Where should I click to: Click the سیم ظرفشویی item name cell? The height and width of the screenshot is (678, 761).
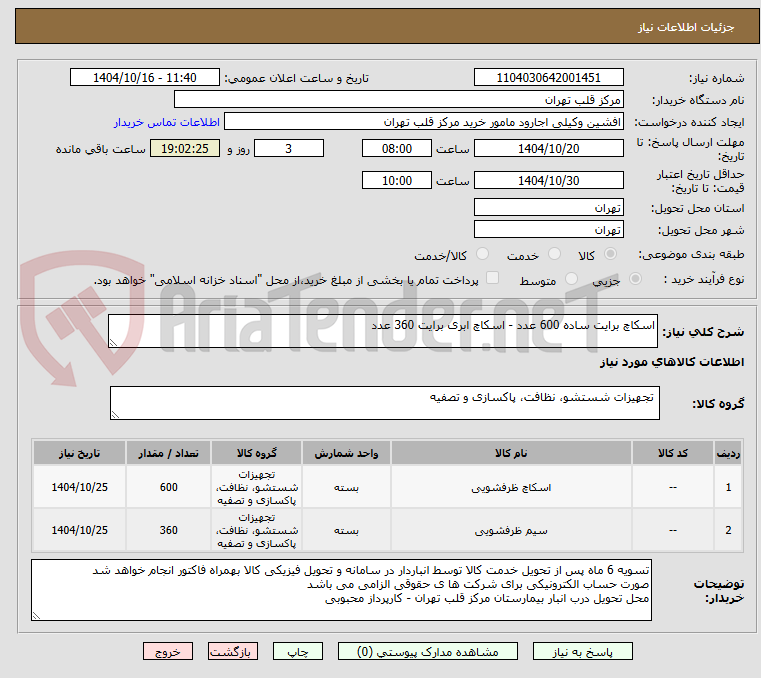tap(511, 530)
